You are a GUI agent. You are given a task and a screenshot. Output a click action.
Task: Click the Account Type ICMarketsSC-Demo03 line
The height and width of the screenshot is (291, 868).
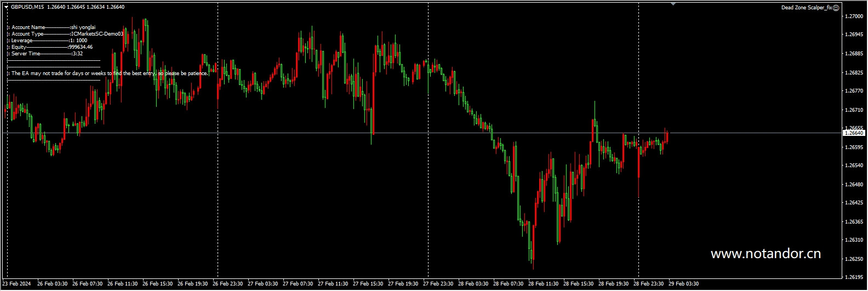(x=65, y=34)
